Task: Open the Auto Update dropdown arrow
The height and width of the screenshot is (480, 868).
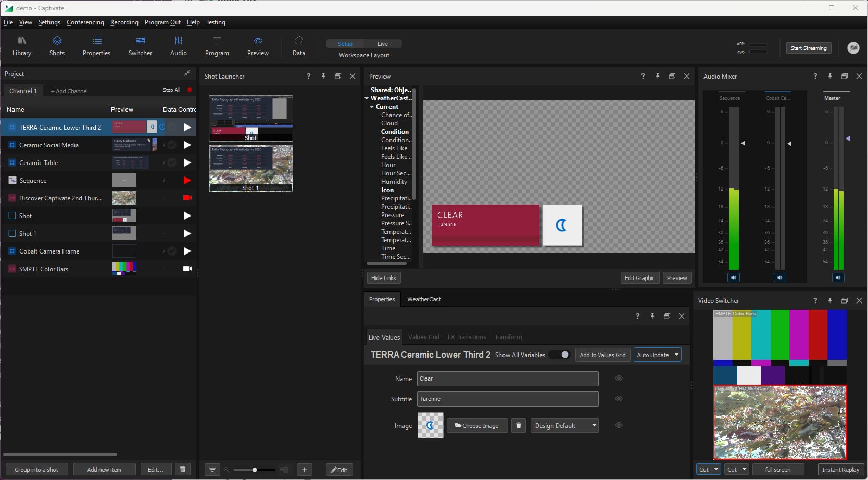Action: point(676,355)
